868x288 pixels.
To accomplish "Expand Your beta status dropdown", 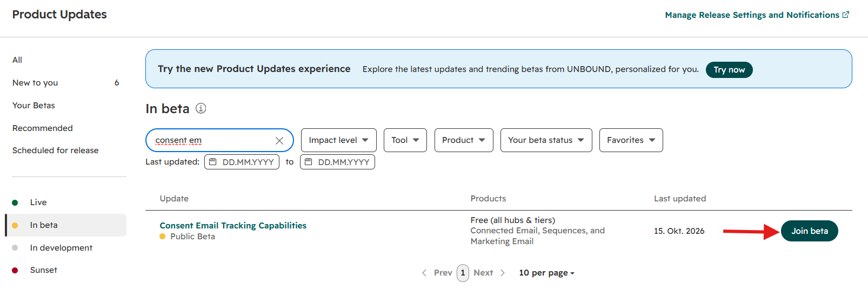I will (x=546, y=140).
